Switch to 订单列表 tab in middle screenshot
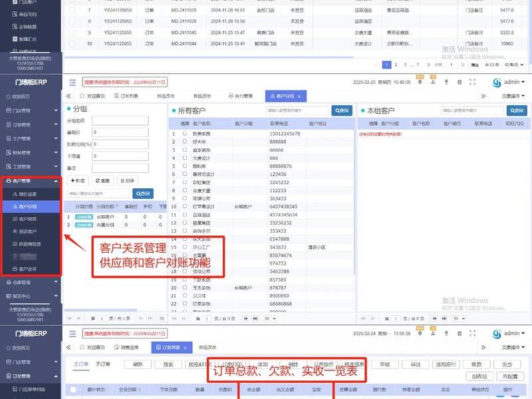The height and width of the screenshot is (399, 532). click(126, 96)
